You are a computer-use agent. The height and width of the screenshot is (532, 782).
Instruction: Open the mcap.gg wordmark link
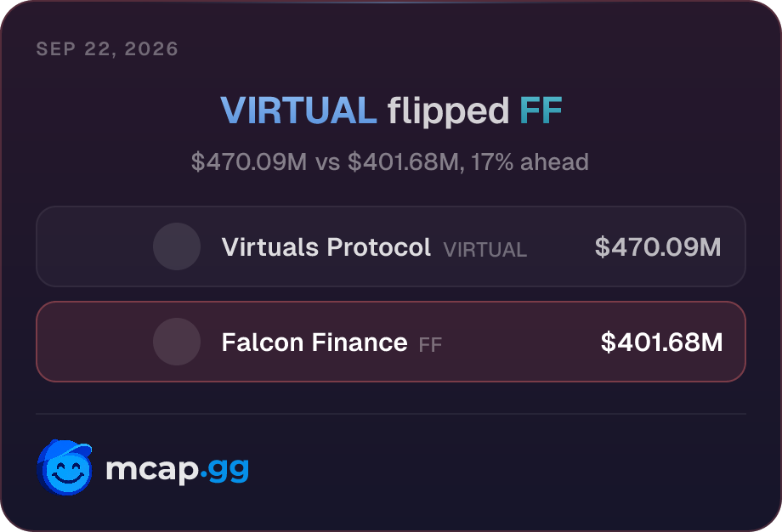coord(177,469)
